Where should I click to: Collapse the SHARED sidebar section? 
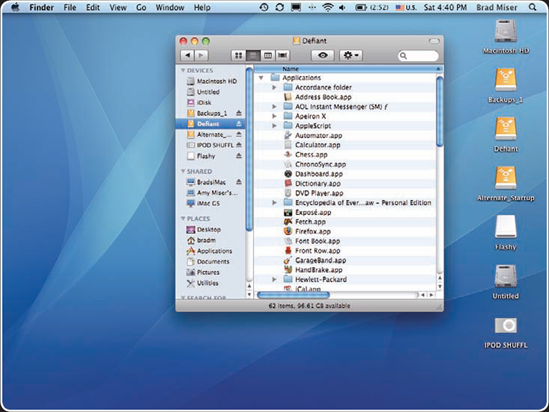click(x=183, y=171)
